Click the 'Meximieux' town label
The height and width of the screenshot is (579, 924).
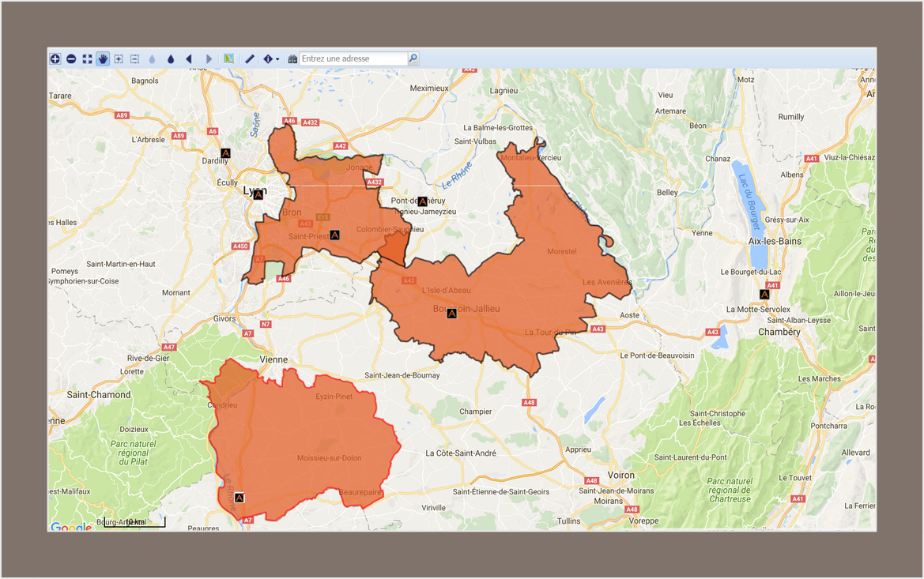pyautogui.click(x=429, y=88)
